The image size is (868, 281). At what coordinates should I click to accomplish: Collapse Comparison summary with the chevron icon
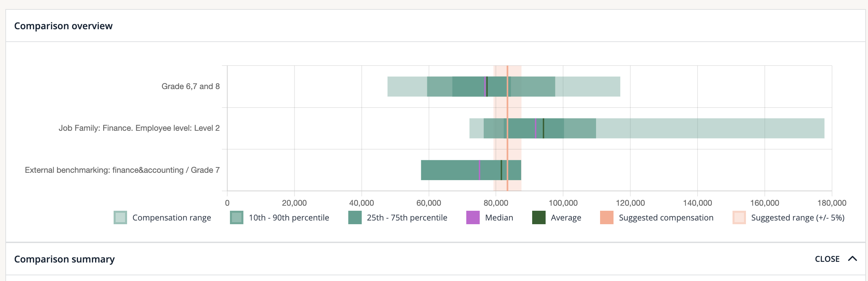853,259
